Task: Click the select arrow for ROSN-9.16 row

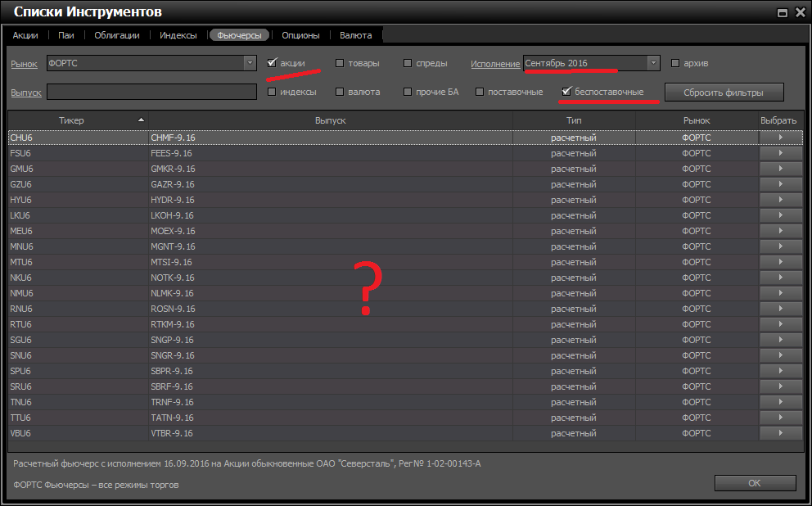Action: pos(780,309)
